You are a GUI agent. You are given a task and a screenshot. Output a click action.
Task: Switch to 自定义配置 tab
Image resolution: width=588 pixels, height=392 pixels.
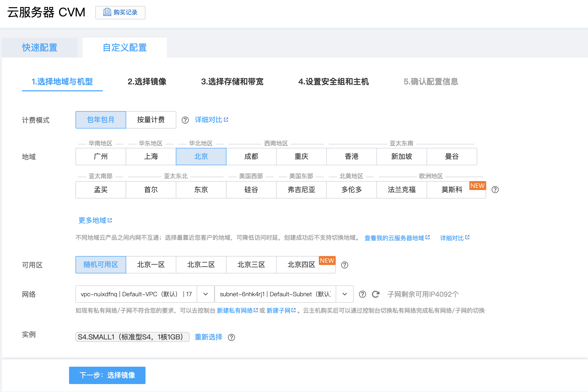click(125, 47)
